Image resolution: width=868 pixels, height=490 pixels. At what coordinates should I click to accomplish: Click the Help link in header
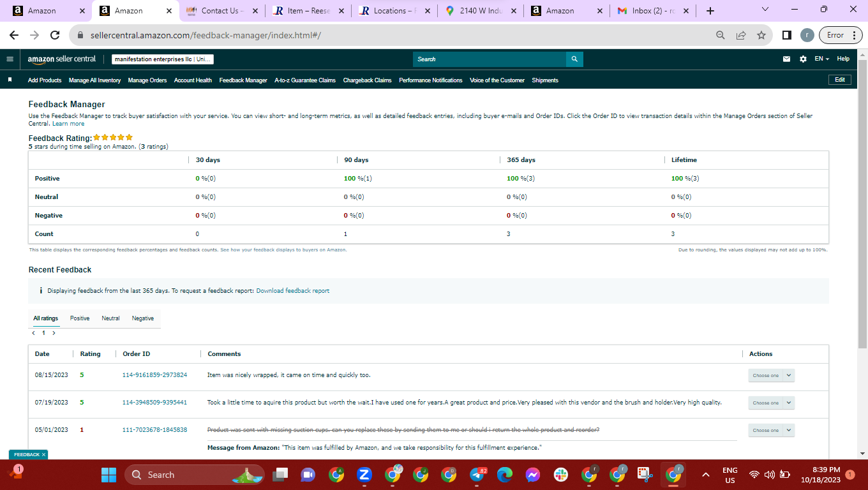(x=843, y=59)
